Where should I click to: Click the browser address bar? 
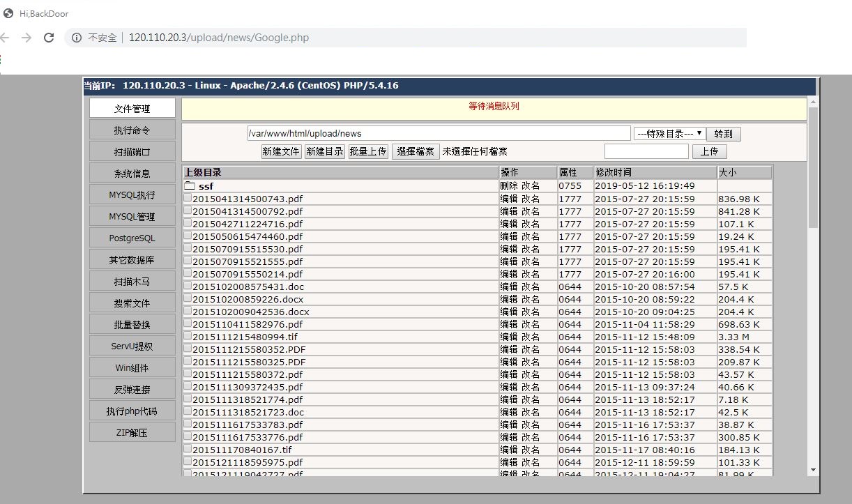(406, 38)
